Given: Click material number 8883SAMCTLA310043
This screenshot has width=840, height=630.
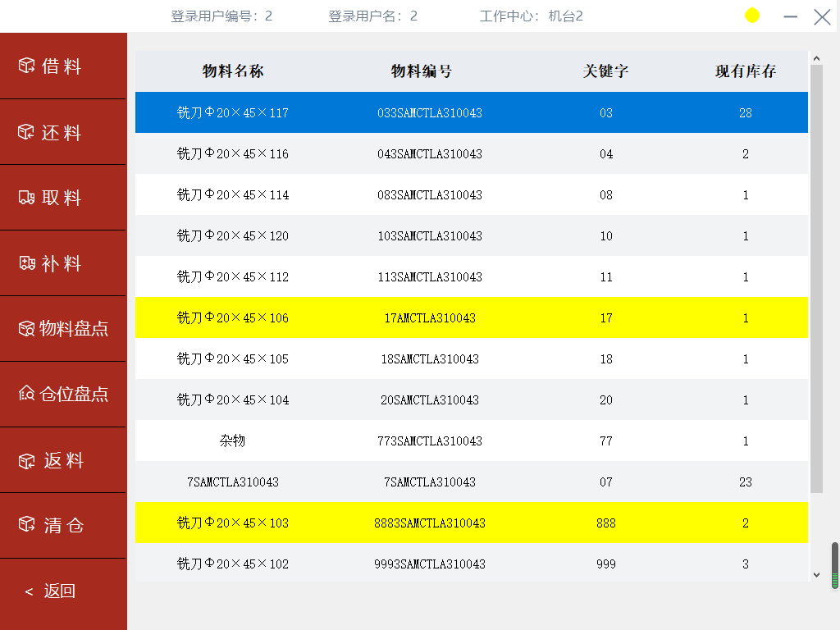Looking at the screenshot, I should click(430, 523).
